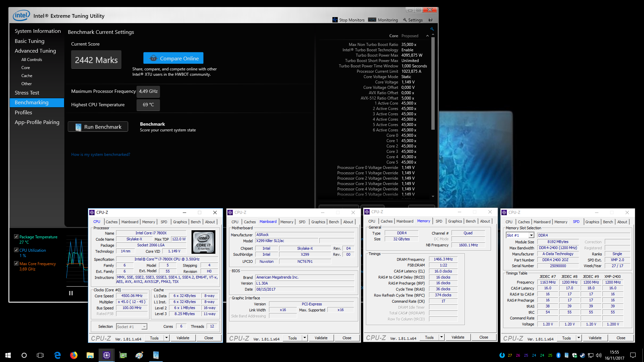644x362 pixels.
Task: Open the Socket #1 selection dropdown
Action: (x=131, y=327)
